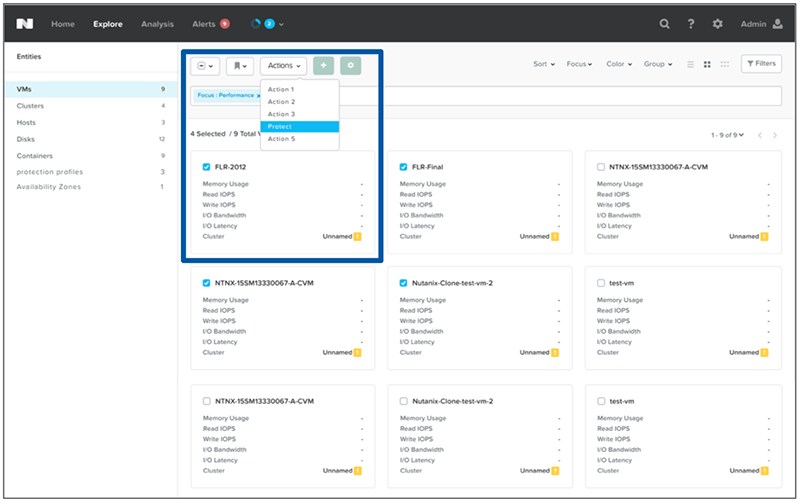The image size is (800, 503).
Task: Click the green plus add button
Action: (x=323, y=65)
